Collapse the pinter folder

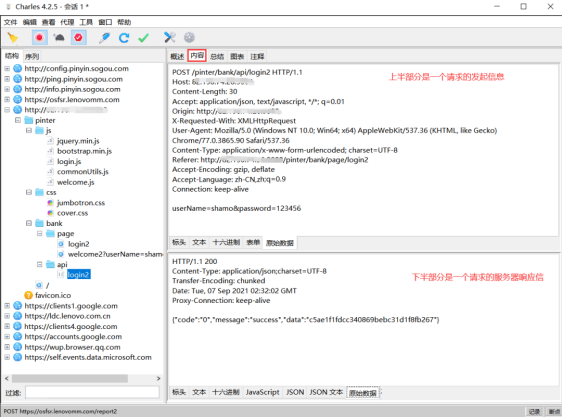pos(18,120)
